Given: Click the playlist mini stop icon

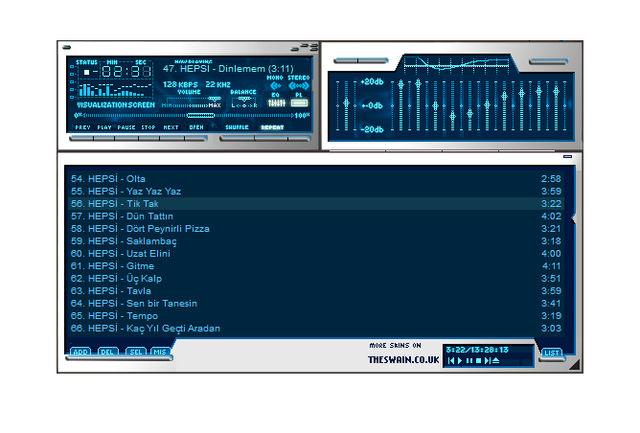Looking at the screenshot, I should pos(479,361).
